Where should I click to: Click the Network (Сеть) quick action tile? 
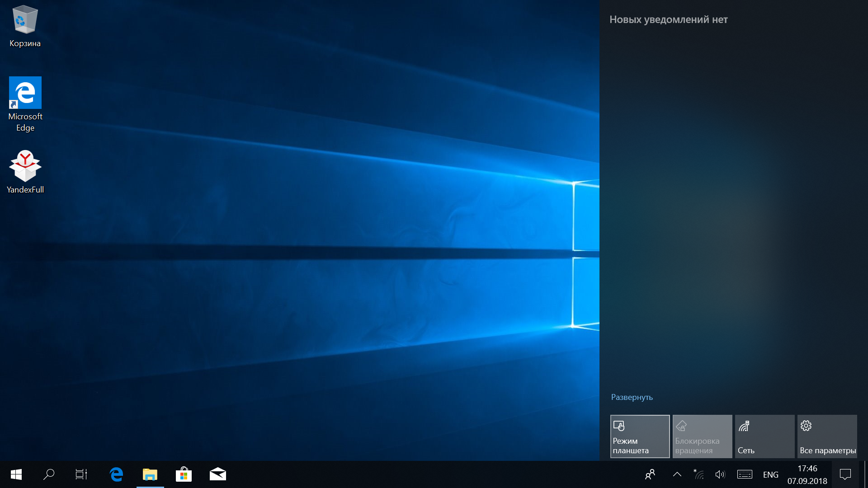pos(764,436)
